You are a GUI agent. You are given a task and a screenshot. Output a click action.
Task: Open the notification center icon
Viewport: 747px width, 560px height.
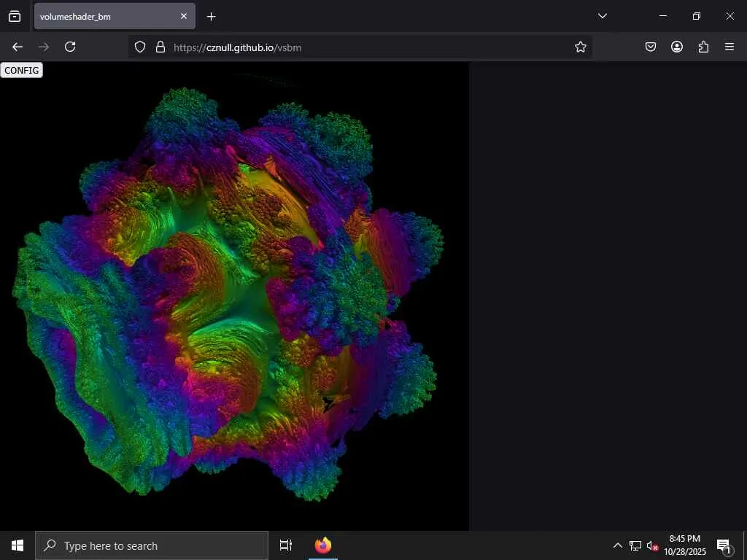[724, 545]
